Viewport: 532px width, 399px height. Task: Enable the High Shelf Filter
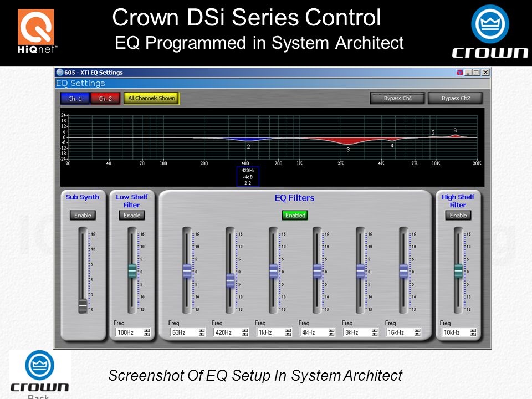click(458, 216)
